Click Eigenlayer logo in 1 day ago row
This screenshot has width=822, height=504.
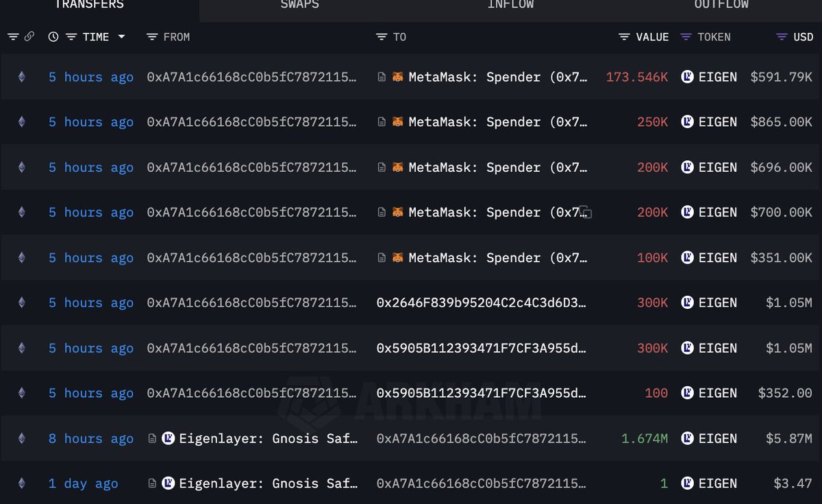[x=169, y=483]
